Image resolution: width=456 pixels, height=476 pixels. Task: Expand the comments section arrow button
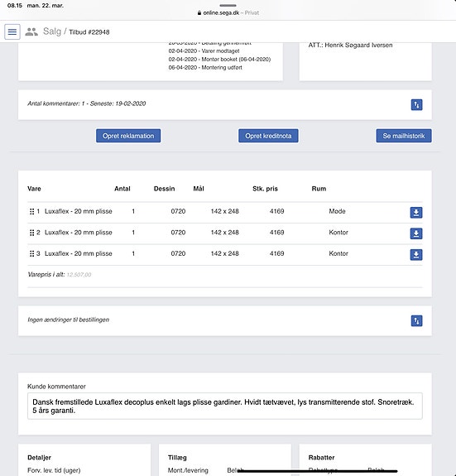[416, 105]
